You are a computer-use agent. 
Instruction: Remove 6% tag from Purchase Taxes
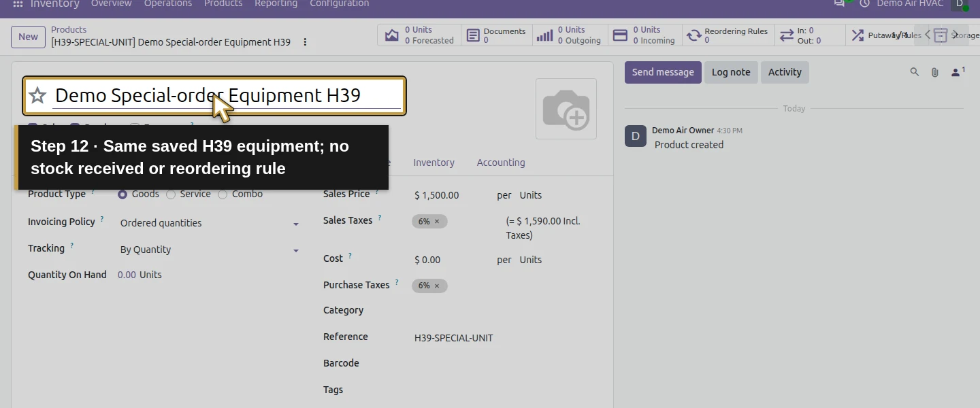point(437,286)
